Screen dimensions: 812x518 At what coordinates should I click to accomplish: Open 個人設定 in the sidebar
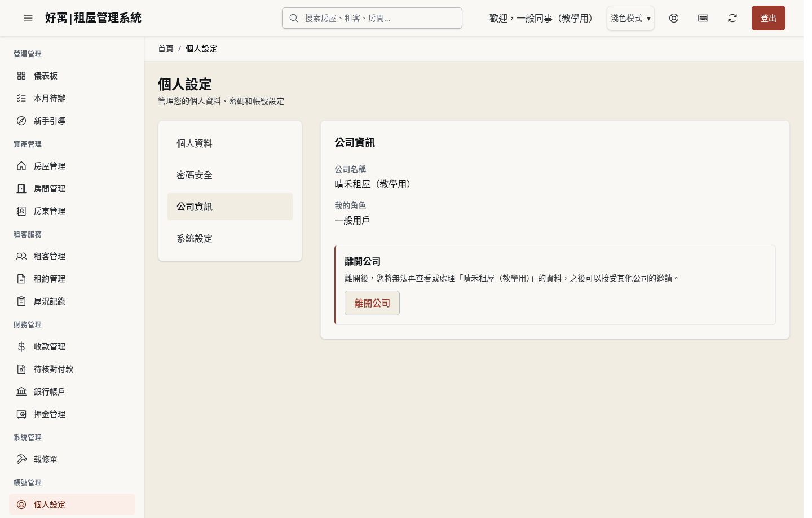coord(72,504)
